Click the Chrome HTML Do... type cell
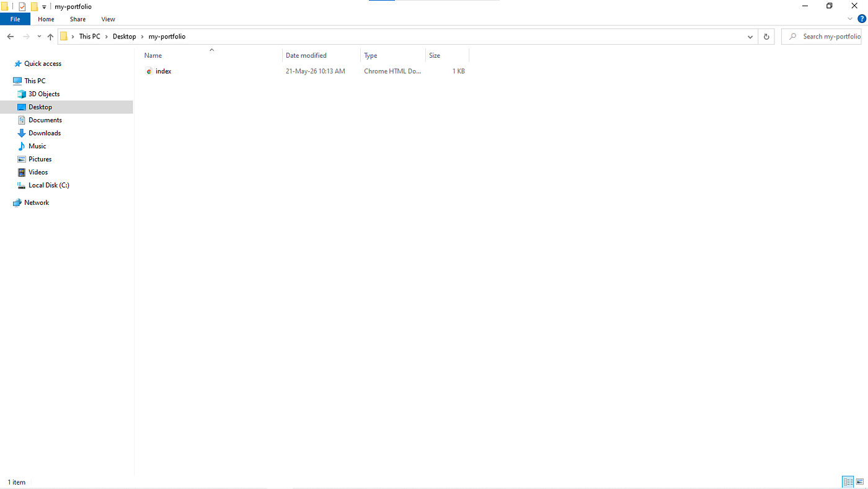This screenshot has width=868, height=489. [x=392, y=71]
